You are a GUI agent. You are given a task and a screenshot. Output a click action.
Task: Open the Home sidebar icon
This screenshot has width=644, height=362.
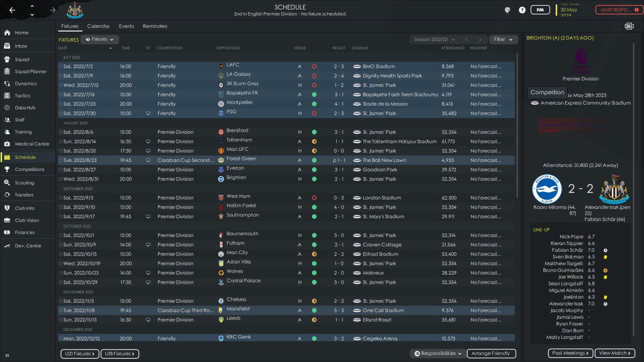7,33
